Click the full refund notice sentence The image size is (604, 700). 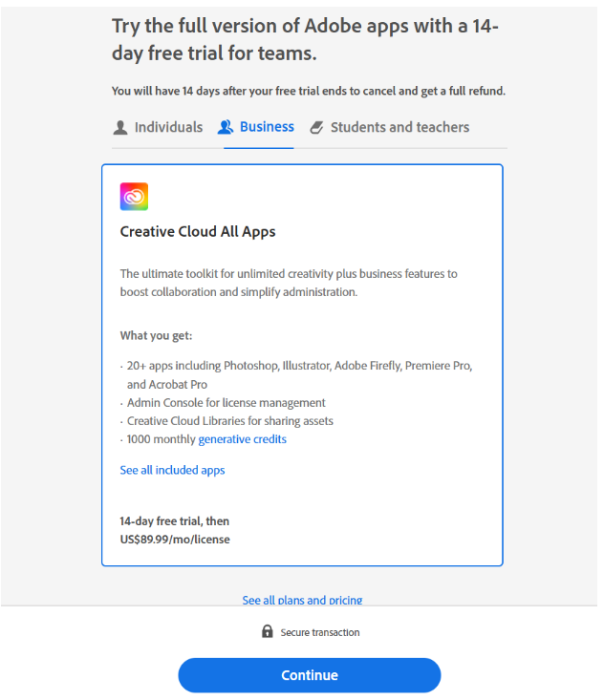(x=309, y=91)
